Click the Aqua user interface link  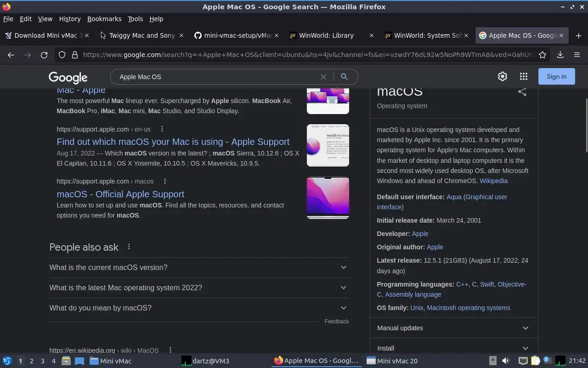tap(454, 197)
